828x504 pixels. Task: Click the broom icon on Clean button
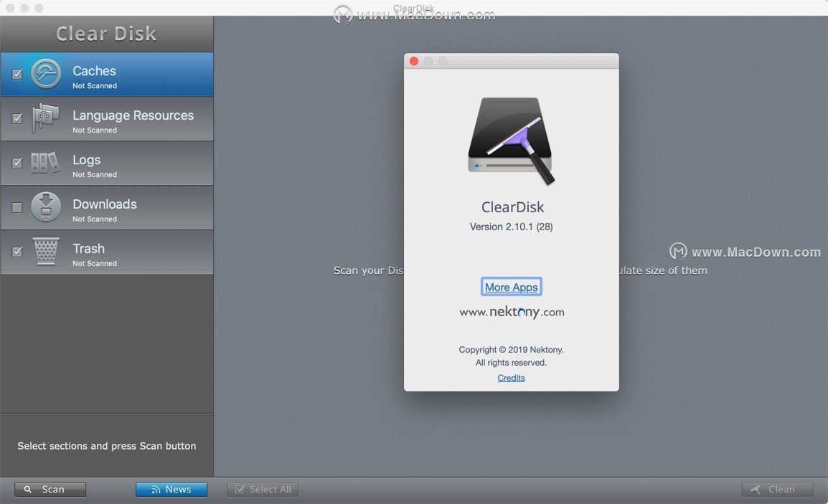pos(756,489)
